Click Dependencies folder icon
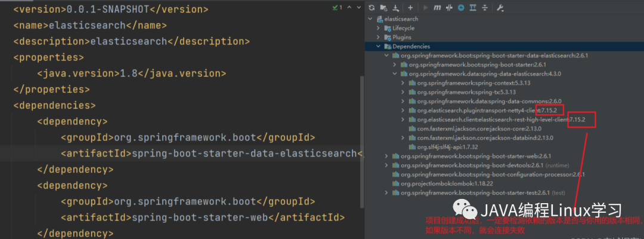The width and height of the screenshot is (644, 239). click(x=388, y=47)
